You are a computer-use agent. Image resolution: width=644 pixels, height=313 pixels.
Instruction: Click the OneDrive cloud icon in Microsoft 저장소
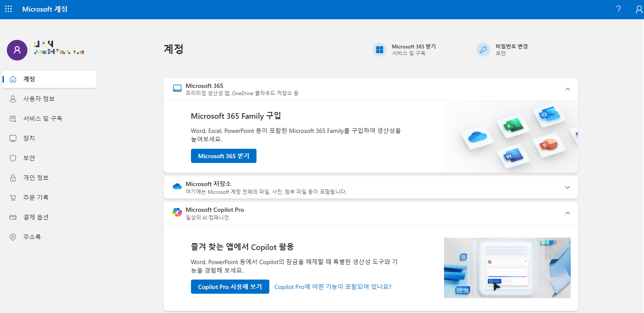point(177,187)
